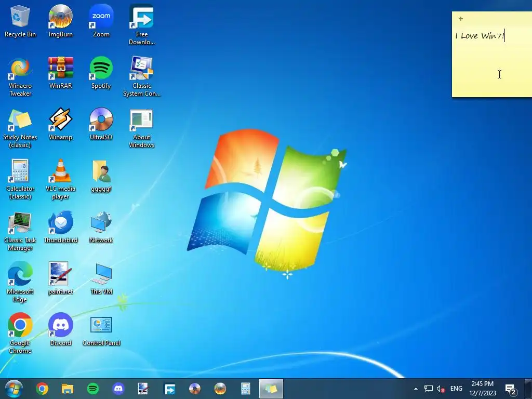Open the Start menu orb

[14, 389]
